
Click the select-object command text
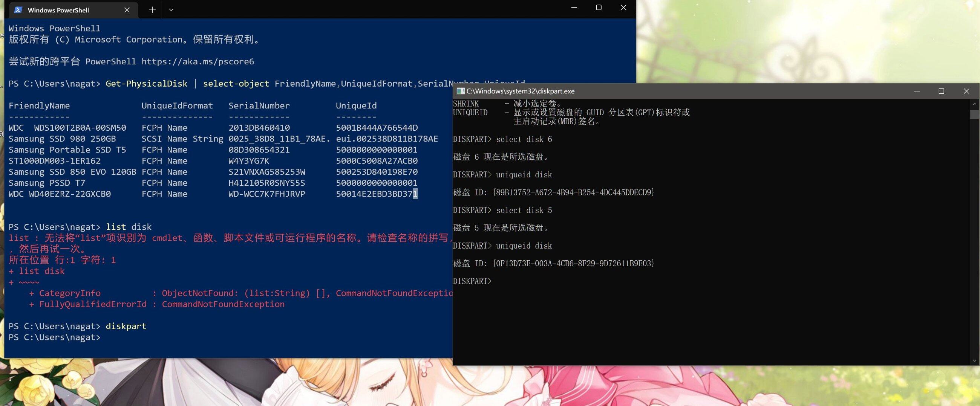click(x=236, y=84)
